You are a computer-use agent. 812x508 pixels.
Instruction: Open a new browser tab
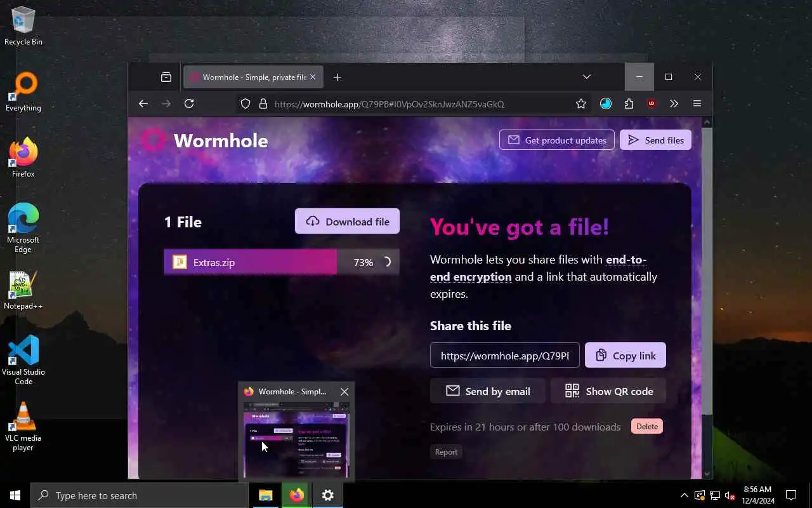pos(337,77)
